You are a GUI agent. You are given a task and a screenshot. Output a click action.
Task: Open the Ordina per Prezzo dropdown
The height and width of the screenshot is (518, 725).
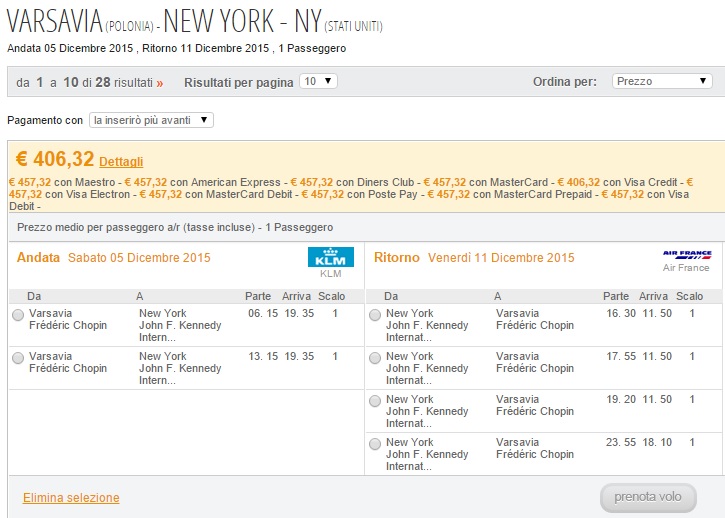point(662,81)
